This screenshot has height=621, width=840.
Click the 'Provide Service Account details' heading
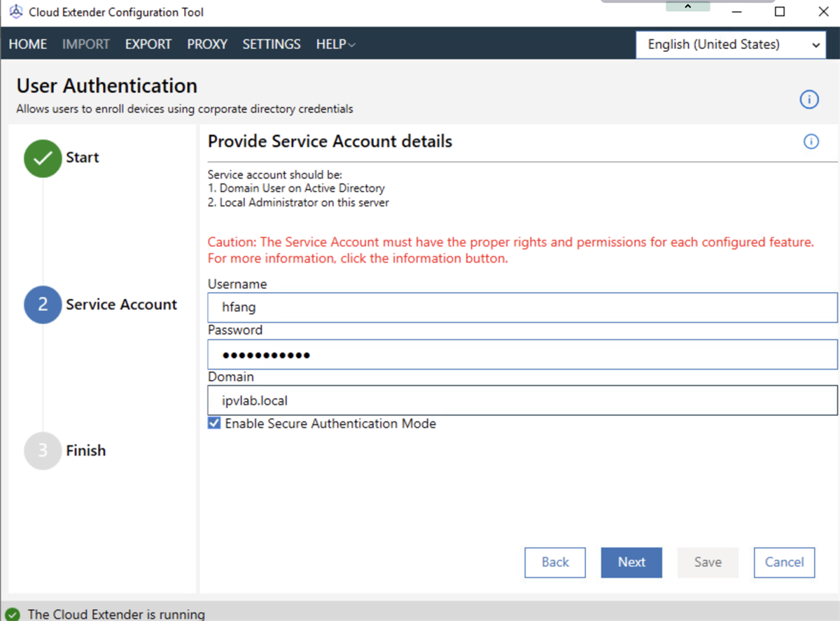coord(330,141)
